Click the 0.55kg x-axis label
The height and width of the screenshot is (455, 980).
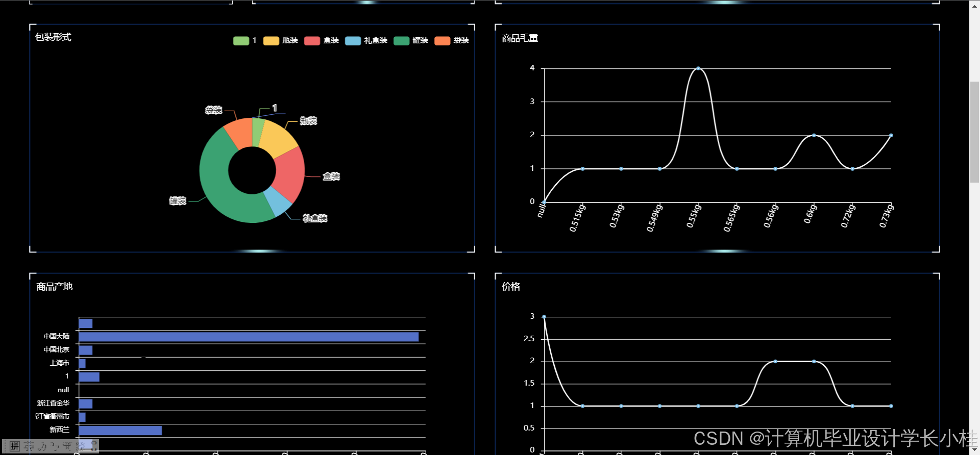(694, 216)
